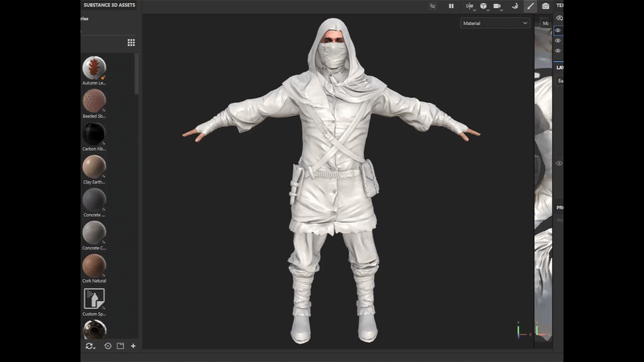This screenshot has height=362, width=644.
Task: Expand the symmetry options arrow
Action: pos(474,9)
